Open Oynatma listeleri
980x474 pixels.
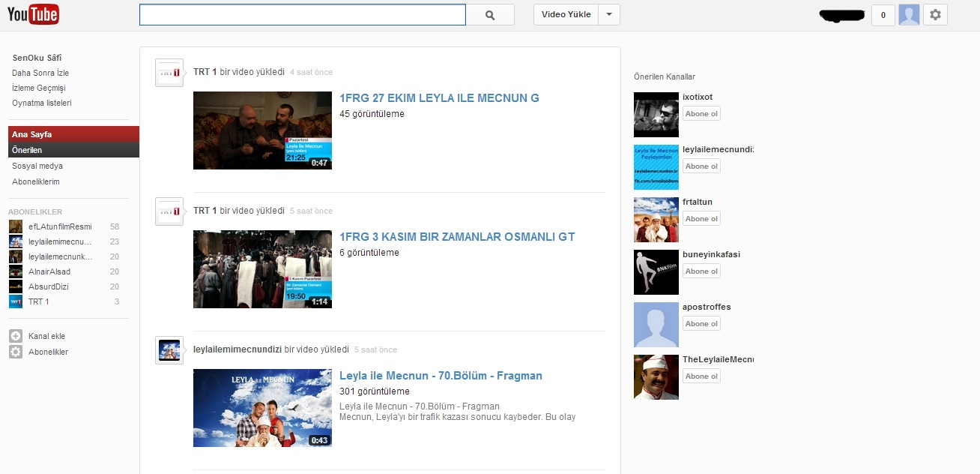point(42,103)
